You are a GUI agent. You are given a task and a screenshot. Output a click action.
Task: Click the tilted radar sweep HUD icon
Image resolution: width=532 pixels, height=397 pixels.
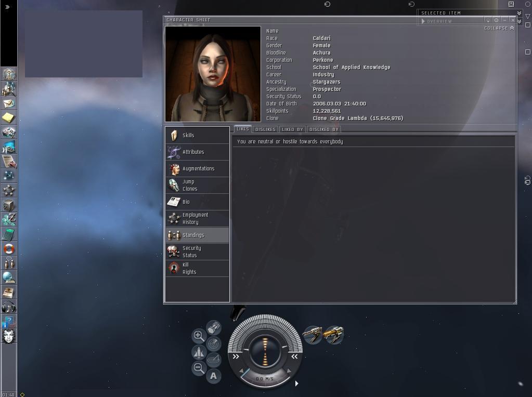214,360
